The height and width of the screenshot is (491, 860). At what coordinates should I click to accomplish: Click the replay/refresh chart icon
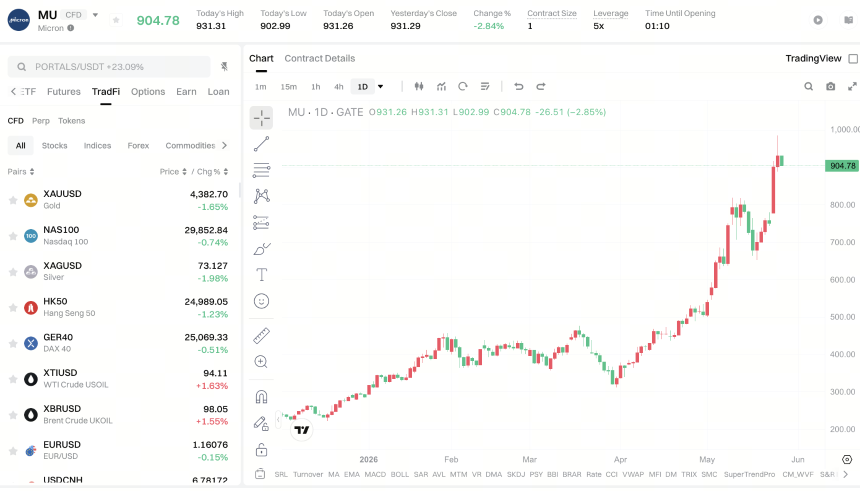(463, 86)
